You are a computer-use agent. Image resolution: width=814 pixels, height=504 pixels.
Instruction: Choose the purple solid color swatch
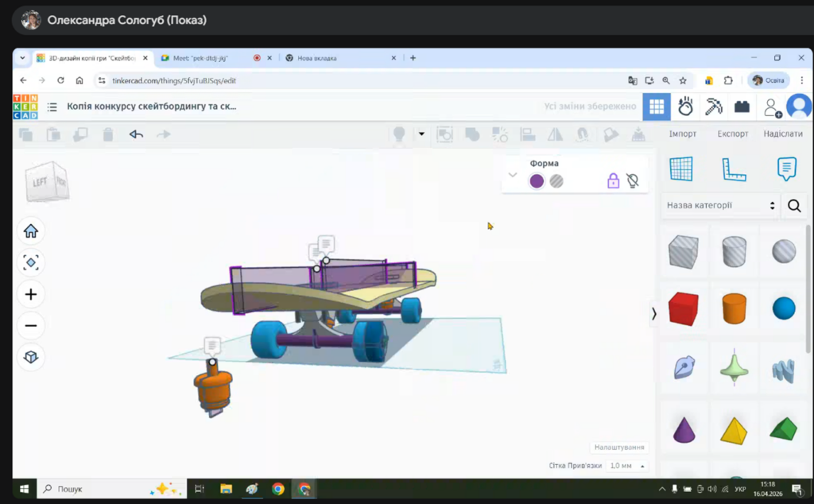coord(537,181)
